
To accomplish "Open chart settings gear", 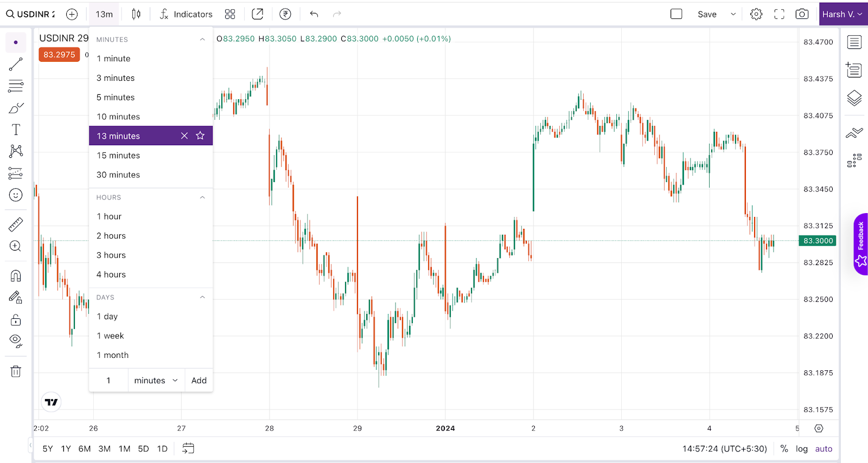I will click(x=756, y=14).
